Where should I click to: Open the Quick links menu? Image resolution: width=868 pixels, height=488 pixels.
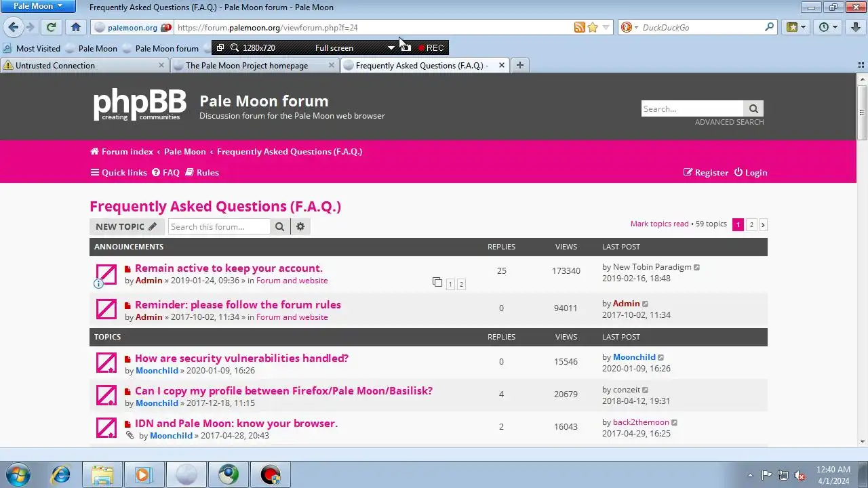(119, 172)
